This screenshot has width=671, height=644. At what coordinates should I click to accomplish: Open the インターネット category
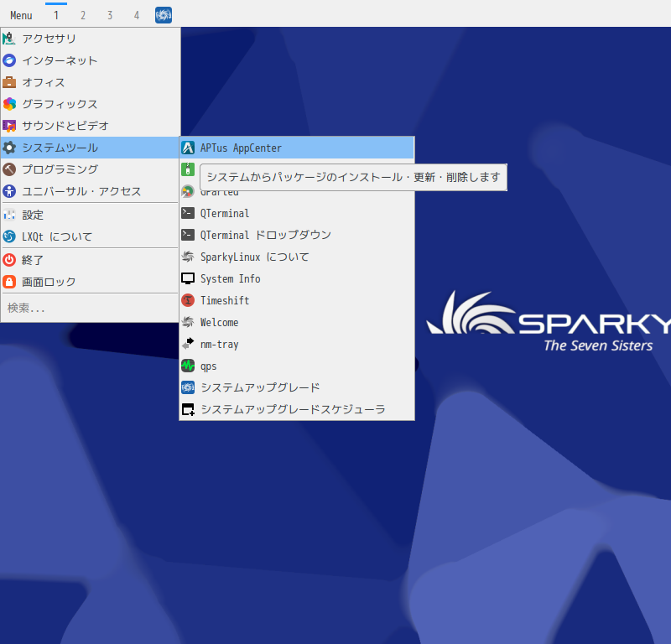point(91,60)
